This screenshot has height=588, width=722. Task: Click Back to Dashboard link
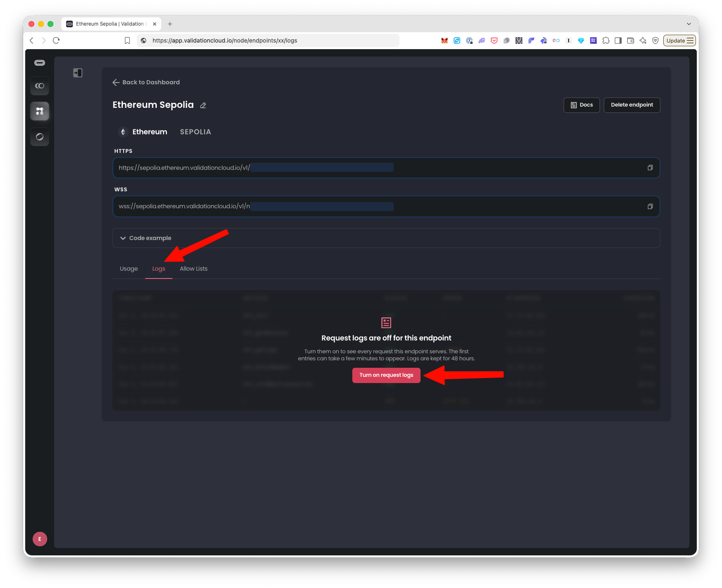pyautogui.click(x=146, y=82)
